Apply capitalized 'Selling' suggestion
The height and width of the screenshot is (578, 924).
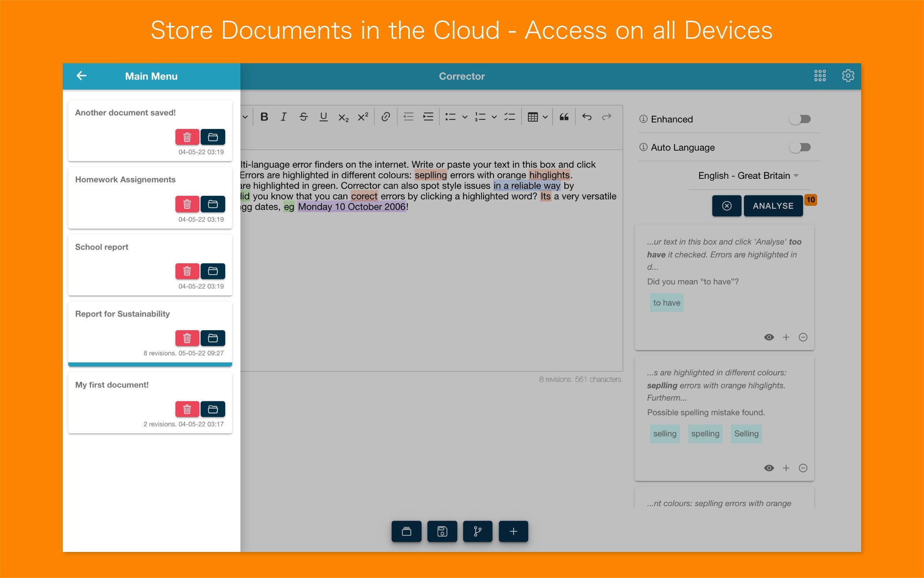(x=746, y=433)
